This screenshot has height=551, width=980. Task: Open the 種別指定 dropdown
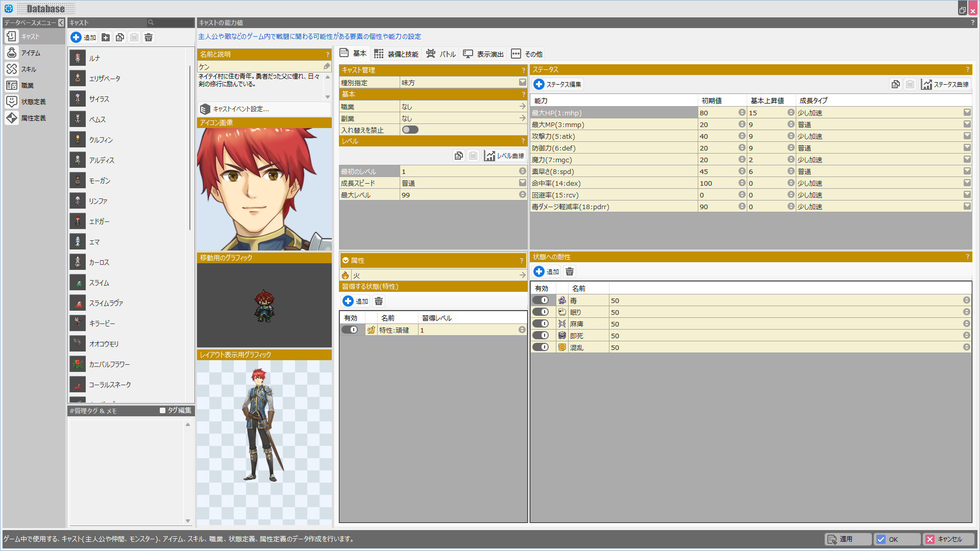click(522, 83)
